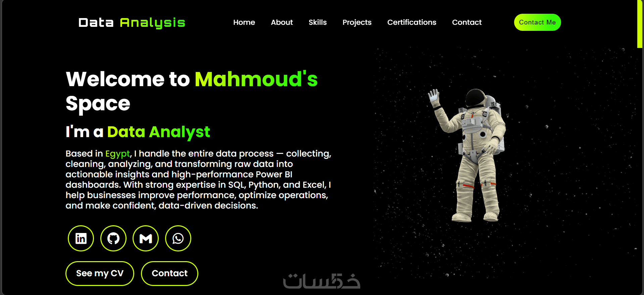Go to the Home nav item

point(244,22)
